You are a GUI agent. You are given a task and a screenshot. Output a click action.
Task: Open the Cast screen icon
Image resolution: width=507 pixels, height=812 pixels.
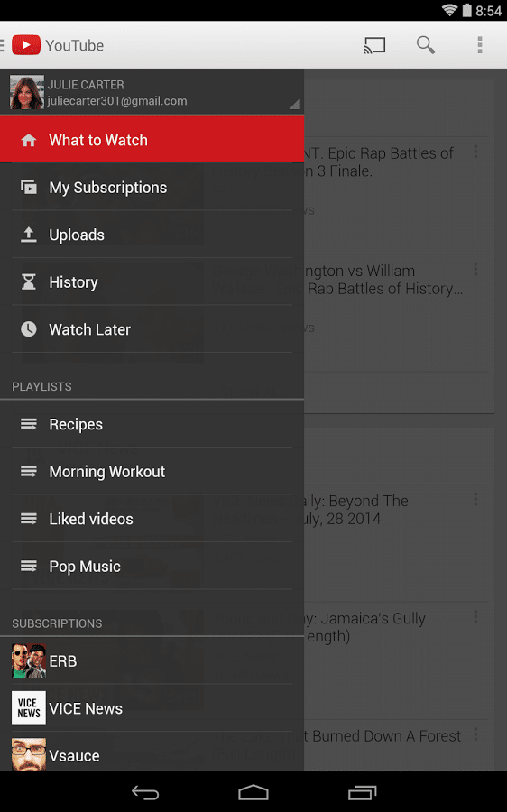[x=374, y=45]
